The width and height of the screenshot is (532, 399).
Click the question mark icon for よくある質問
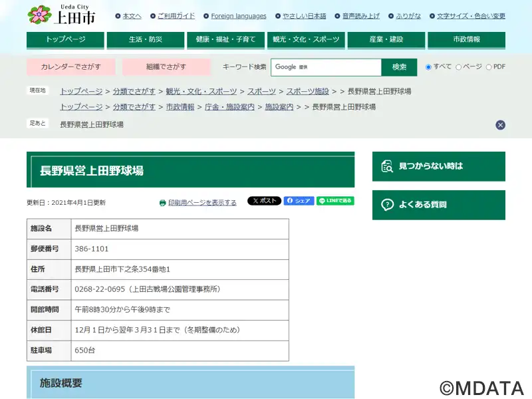click(x=386, y=205)
